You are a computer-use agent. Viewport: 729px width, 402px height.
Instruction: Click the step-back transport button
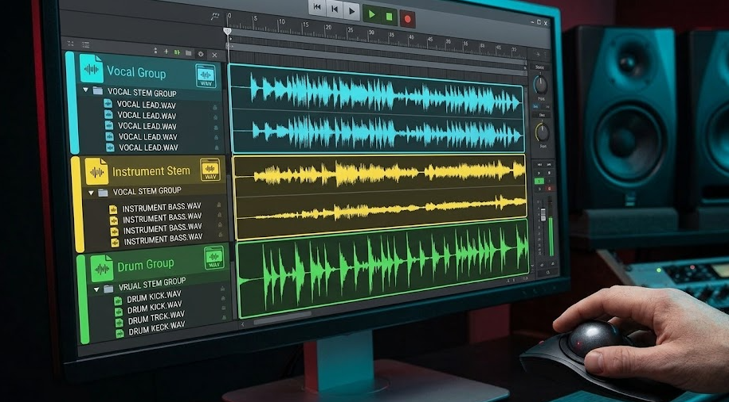334,8
